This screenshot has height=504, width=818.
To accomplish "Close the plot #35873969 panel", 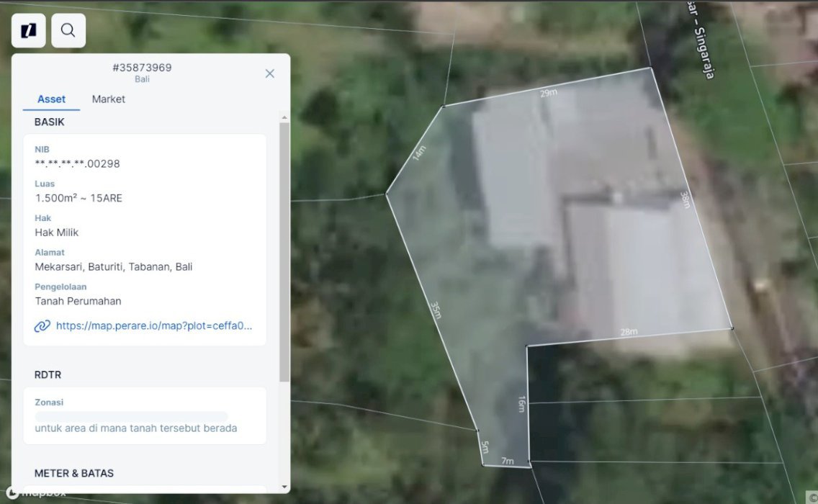I will click(x=269, y=73).
